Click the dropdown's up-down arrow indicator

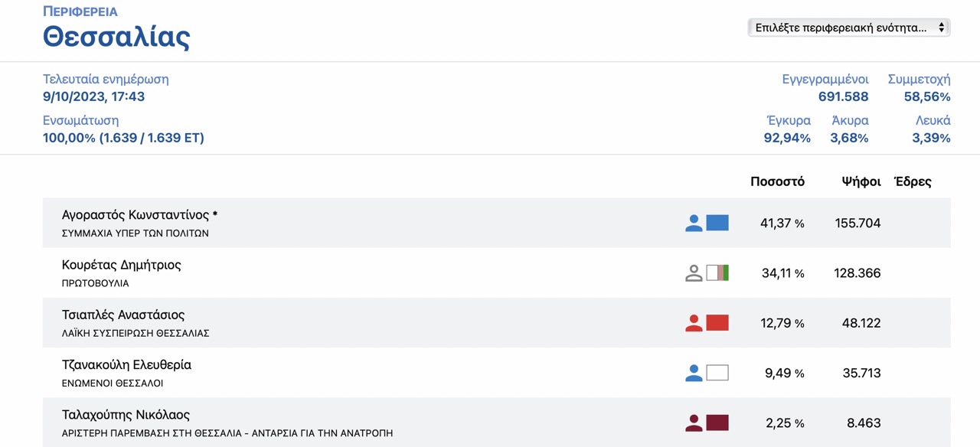tap(941, 28)
